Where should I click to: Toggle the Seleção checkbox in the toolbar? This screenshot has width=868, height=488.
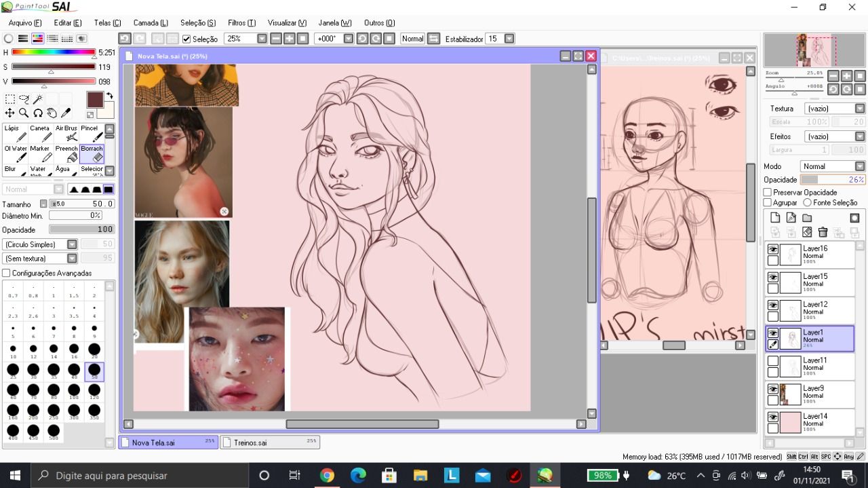point(186,39)
